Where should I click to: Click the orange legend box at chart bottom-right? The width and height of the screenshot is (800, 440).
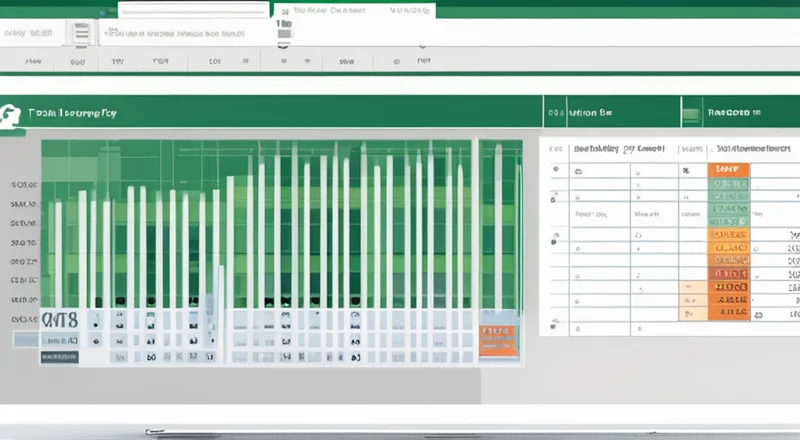pyautogui.click(x=499, y=340)
